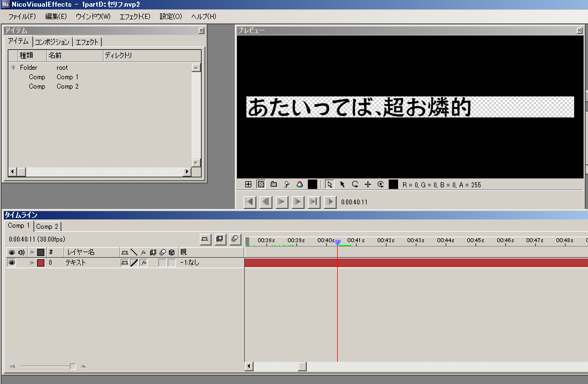Jump to last frame button
This screenshot has width=588, height=384.
(x=314, y=202)
